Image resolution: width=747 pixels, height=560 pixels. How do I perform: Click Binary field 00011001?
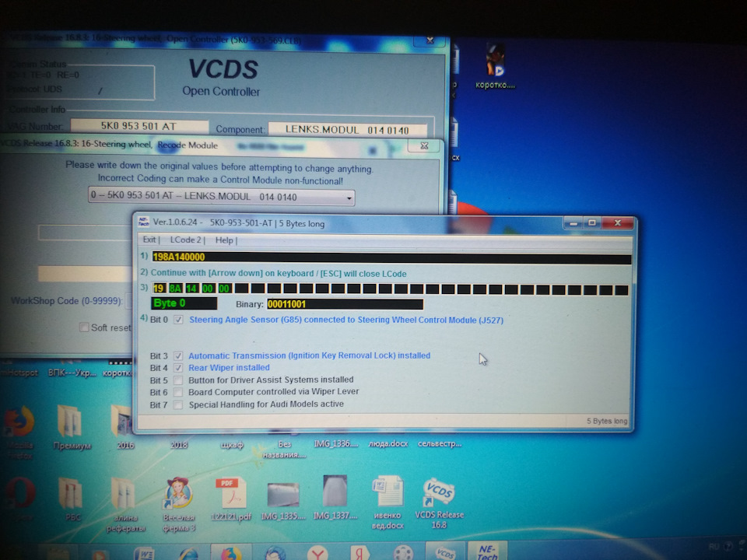345,304
